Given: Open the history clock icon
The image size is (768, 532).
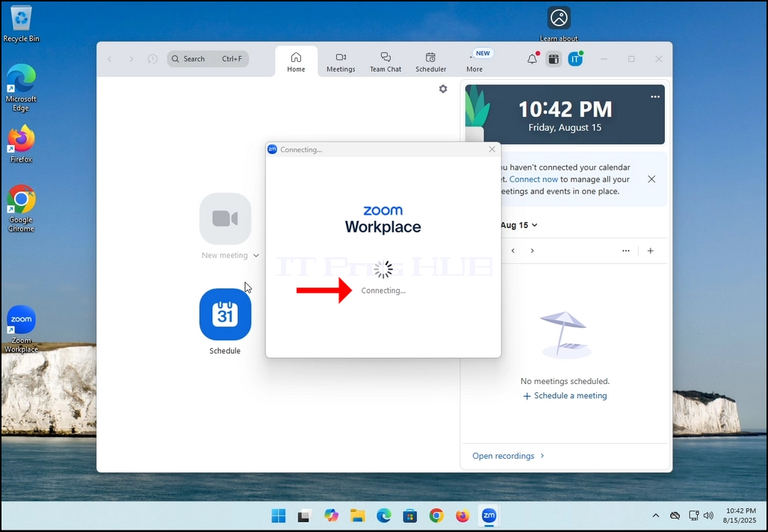Looking at the screenshot, I should pyautogui.click(x=153, y=59).
